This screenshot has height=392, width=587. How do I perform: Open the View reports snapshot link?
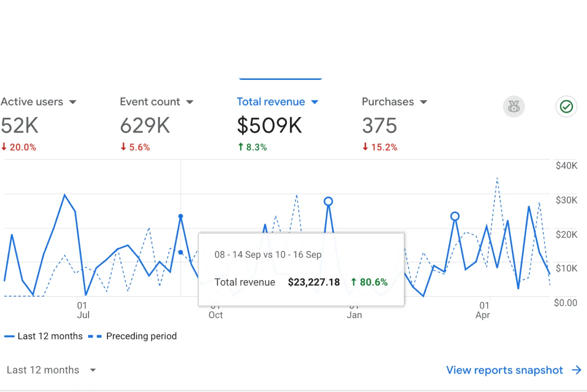pos(504,370)
